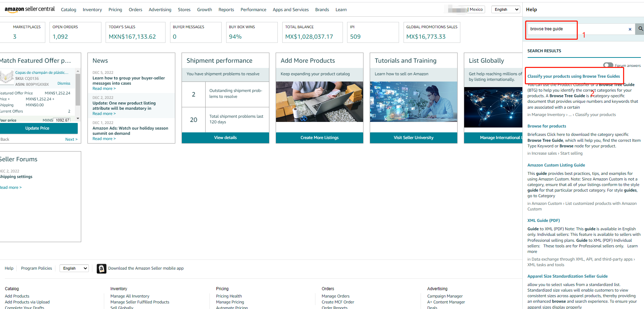Edit the Your price MXN$ input field
The image size is (644, 309).
(62, 120)
